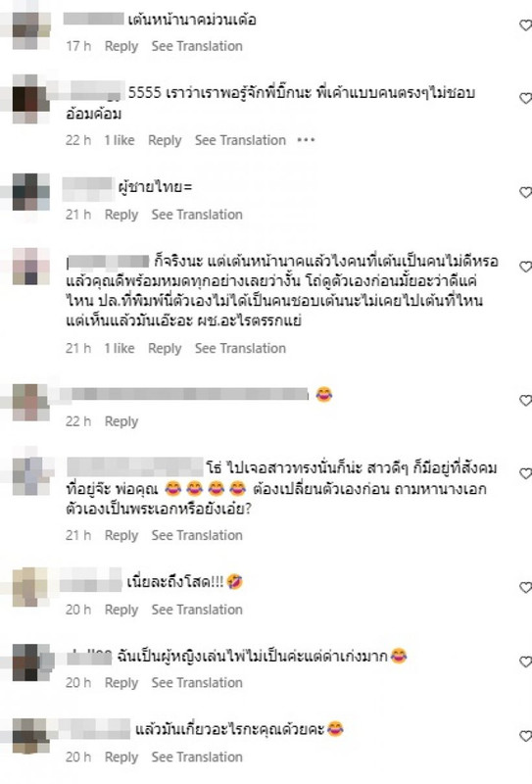
Task: Heart the last comment, posted 20 h ago
Action: [x=526, y=736]
